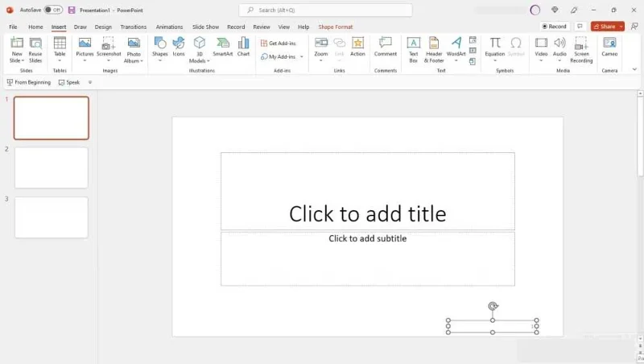Viewport: 644px width, 364px height.
Task: Switch to the Design tab
Action: [103, 27]
